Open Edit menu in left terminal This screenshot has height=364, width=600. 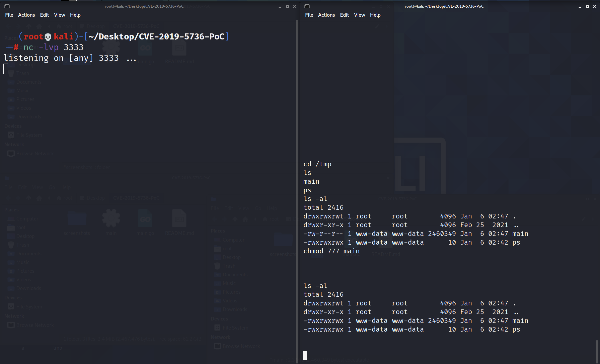tap(44, 15)
